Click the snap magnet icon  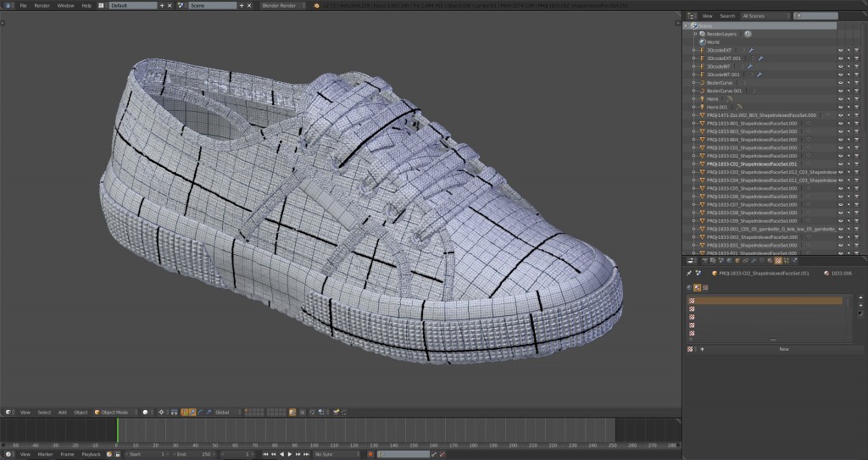click(x=312, y=413)
